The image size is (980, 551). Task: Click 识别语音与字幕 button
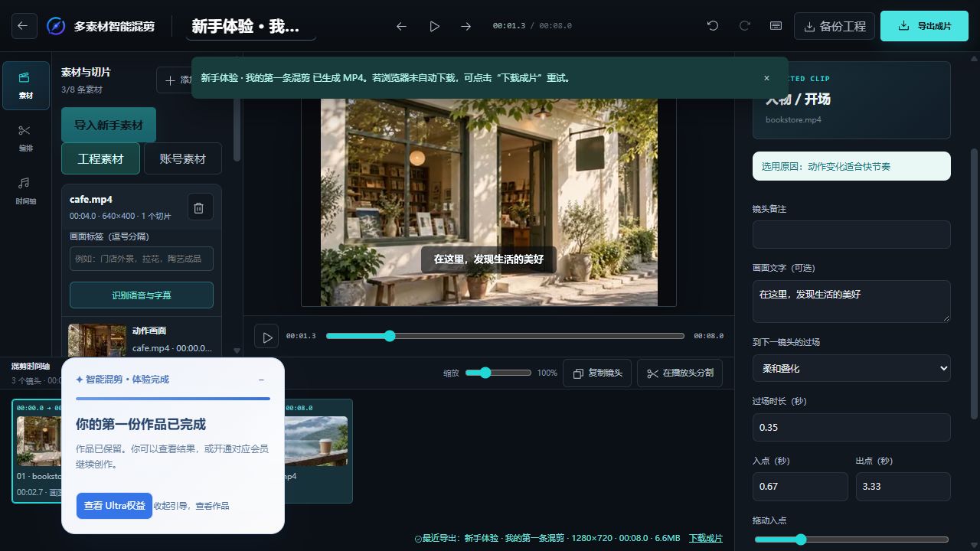click(x=142, y=295)
